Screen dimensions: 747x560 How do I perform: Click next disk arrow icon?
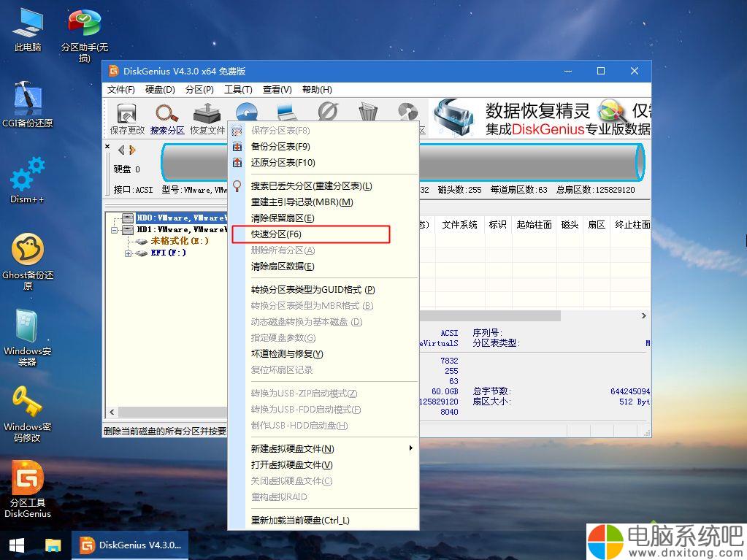pos(132,150)
